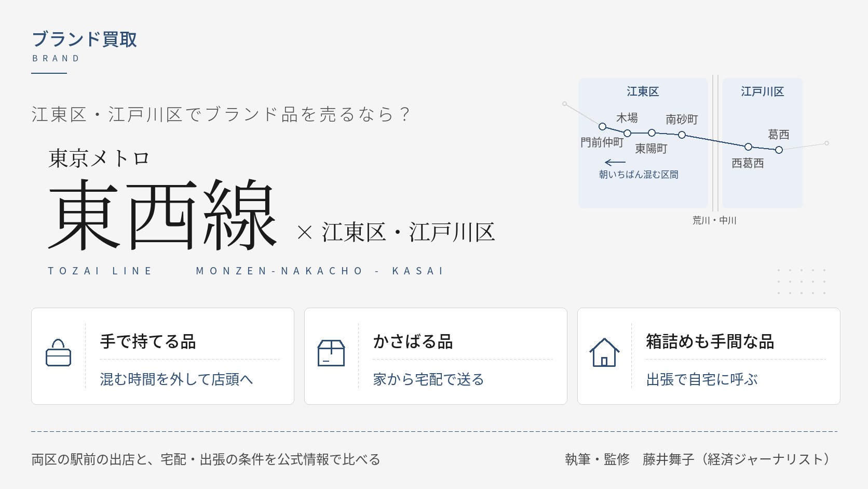Click the handbag icon
868x489 pixels.
59,353
